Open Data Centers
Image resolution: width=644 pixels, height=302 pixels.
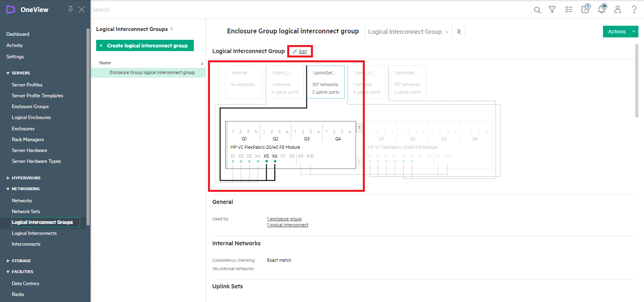pyautogui.click(x=25, y=284)
